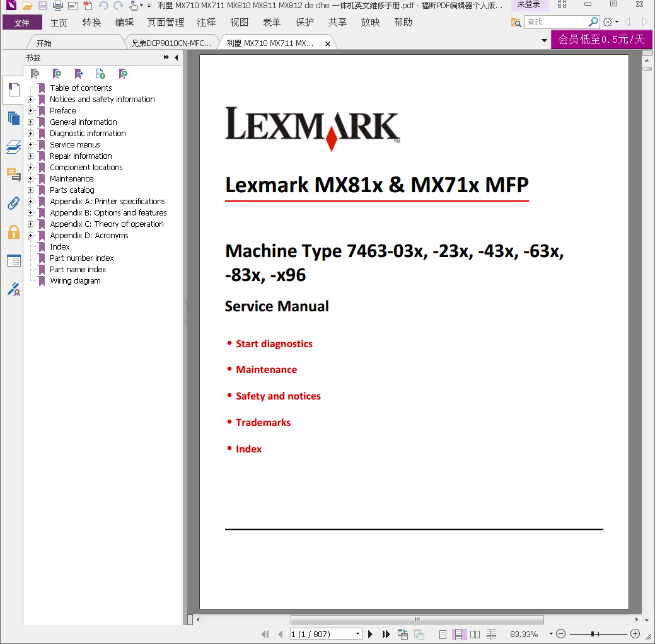The width and height of the screenshot is (655, 644).
Task: Open the bookmarks panel icon in sidebar
Action: pyautogui.click(x=13, y=89)
